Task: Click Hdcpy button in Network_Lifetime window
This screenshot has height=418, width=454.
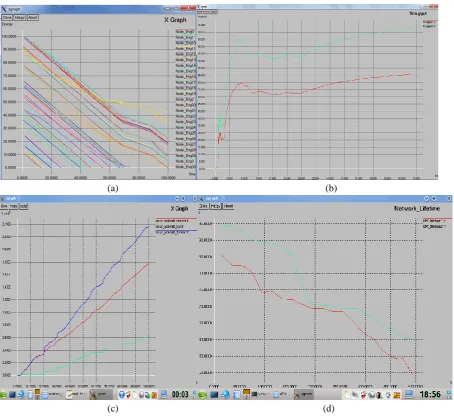Action: coord(216,206)
